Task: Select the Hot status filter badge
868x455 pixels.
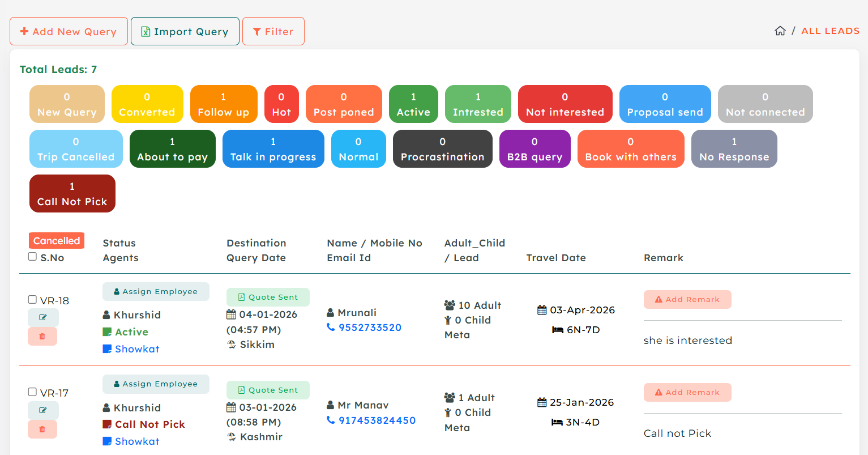Action: click(281, 104)
